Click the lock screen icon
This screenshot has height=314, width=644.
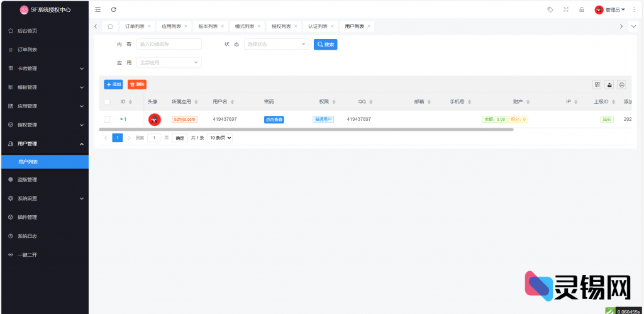[x=582, y=9]
